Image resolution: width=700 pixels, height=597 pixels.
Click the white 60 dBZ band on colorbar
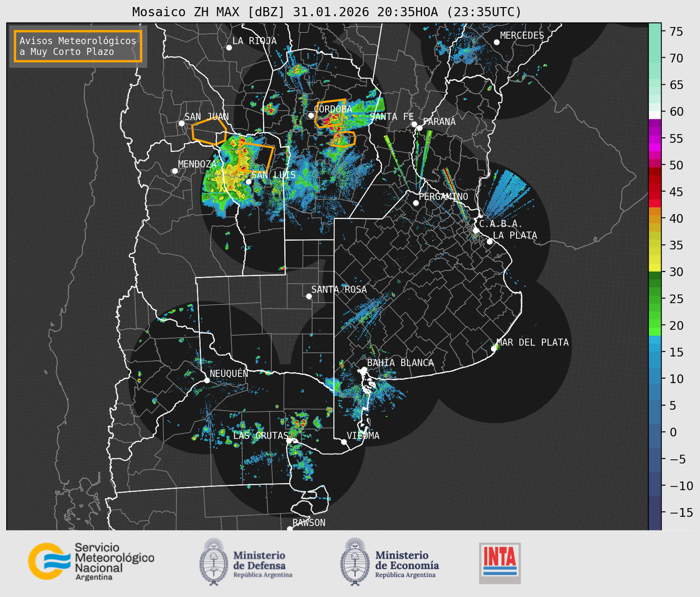tap(654, 115)
